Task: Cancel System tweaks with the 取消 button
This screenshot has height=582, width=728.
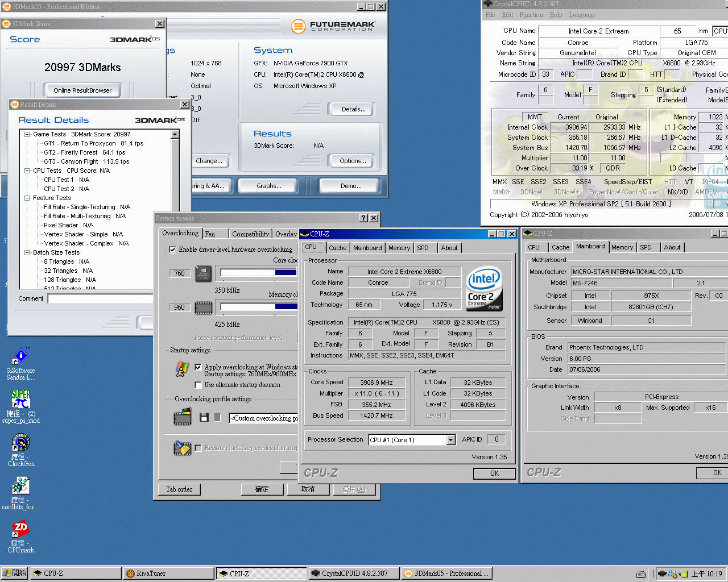Action: pos(308,489)
